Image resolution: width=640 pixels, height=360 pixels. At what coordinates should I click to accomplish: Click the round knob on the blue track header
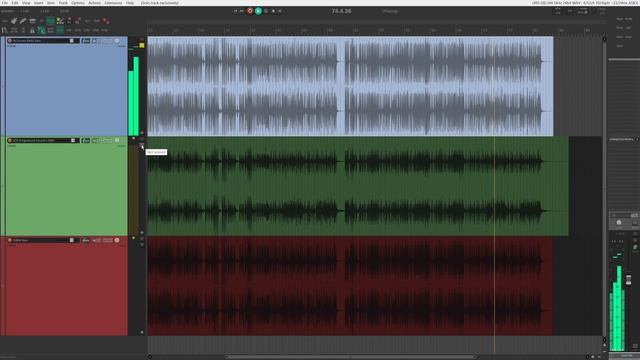tap(117, 41)
